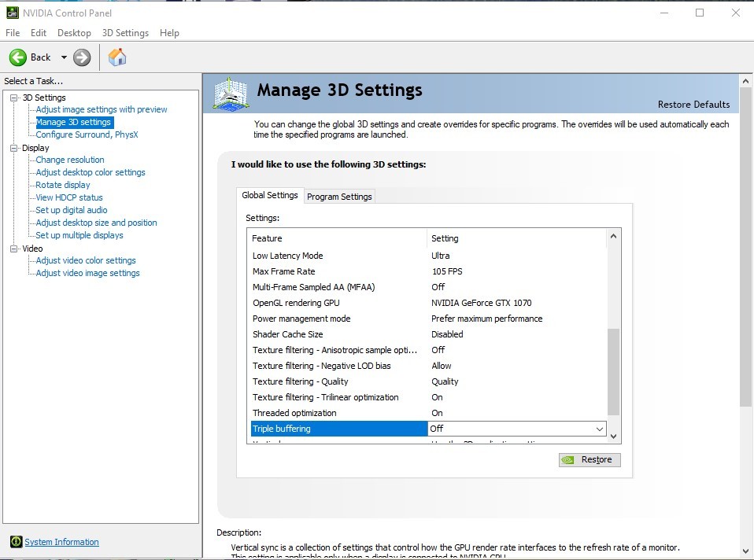Click settings list scroll up arrow
Image resolution: width=754 pixels, height=560 pixels.
pos(613,236)
